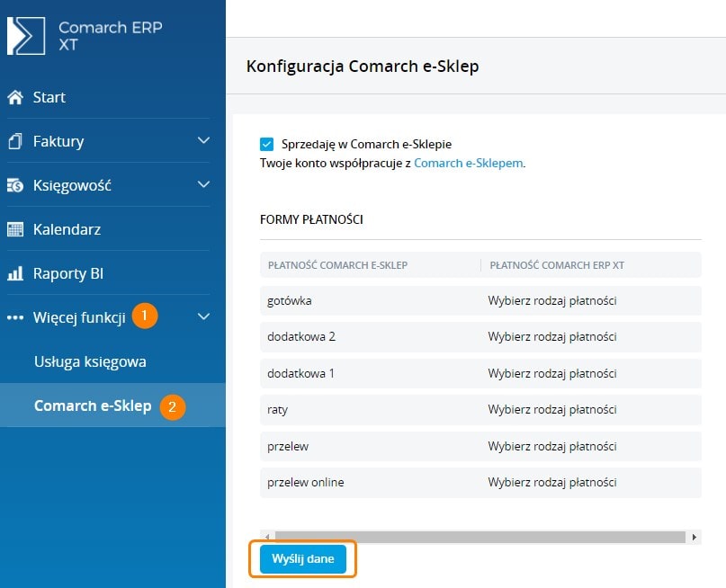Click the Kalendarz calendar grid icon

click(15, 229)
